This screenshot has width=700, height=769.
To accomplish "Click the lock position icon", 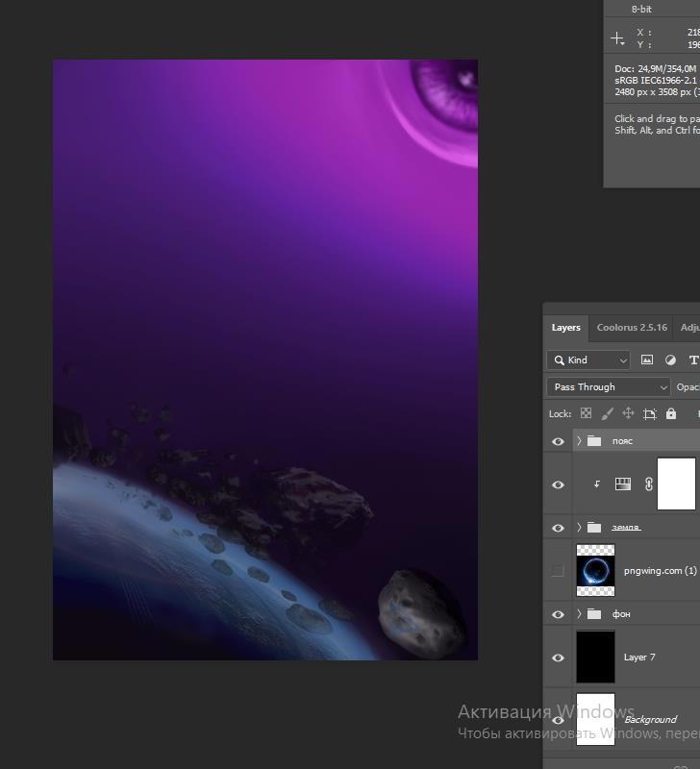I will 628,413.
